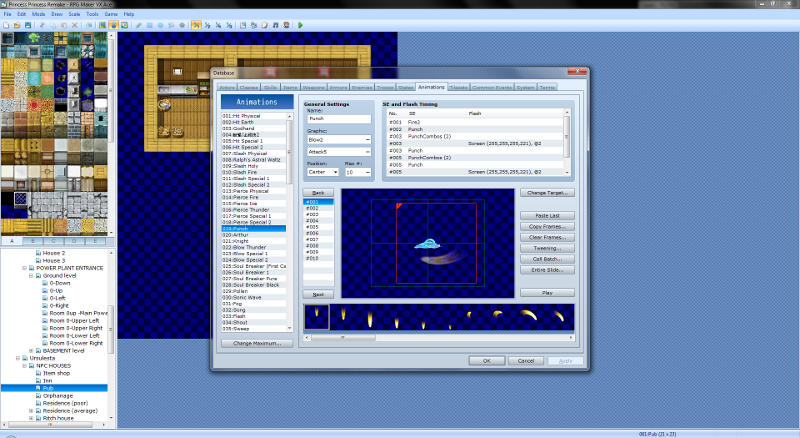This screenshot has height=438, width=800.
Task: Click the Playtest green arrow icon
Action: pyautogui.click(x=300, y=24)
